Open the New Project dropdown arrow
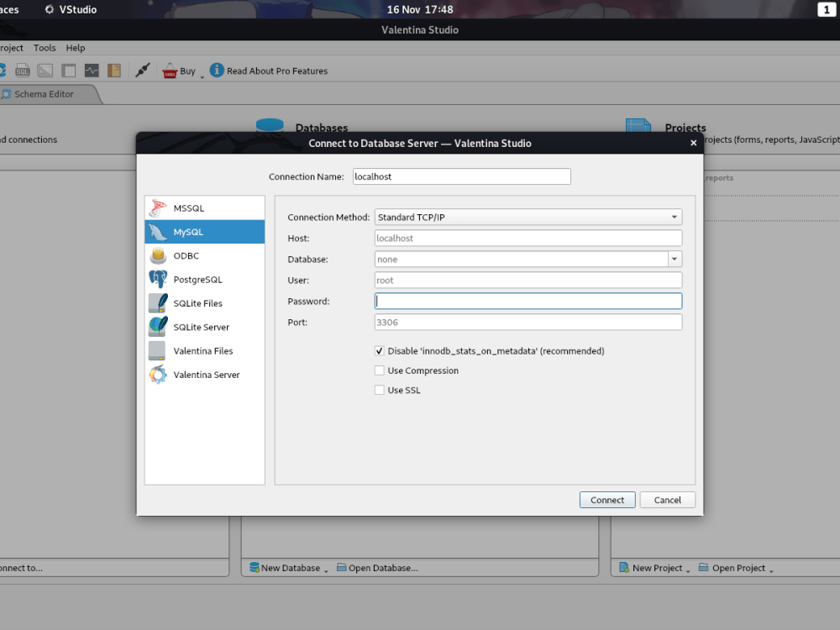840x630 pixels. tap(688, 571)
